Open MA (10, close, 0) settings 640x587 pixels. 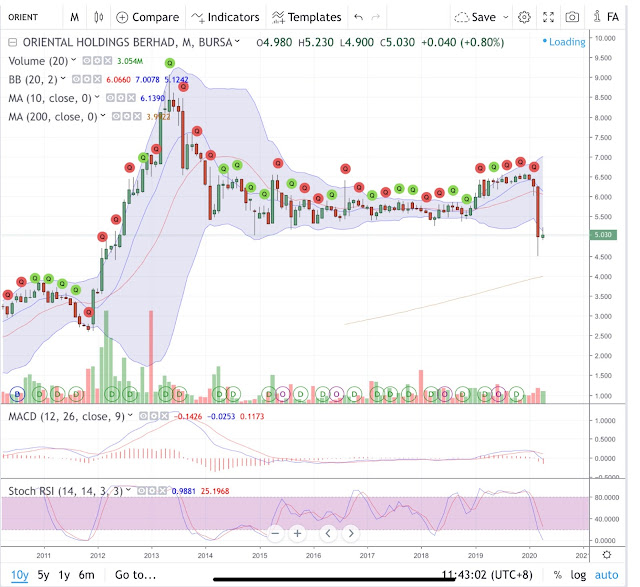[x=120, y=98]
